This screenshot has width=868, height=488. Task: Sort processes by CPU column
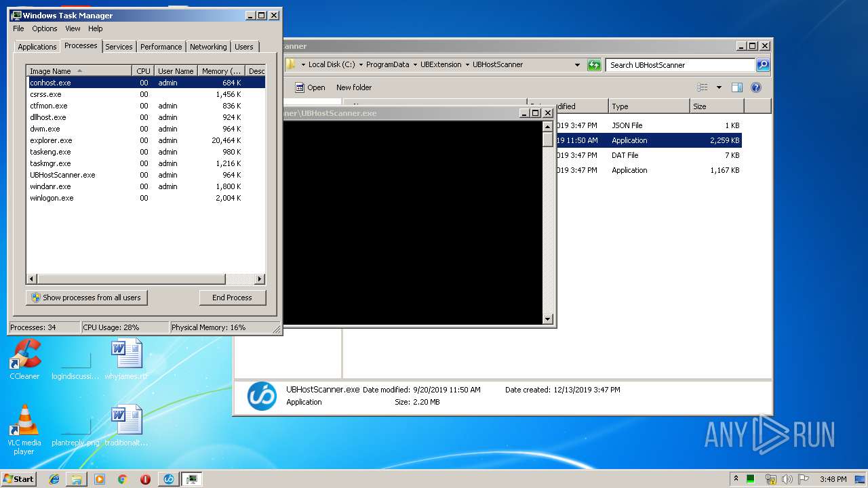[143, 70]
